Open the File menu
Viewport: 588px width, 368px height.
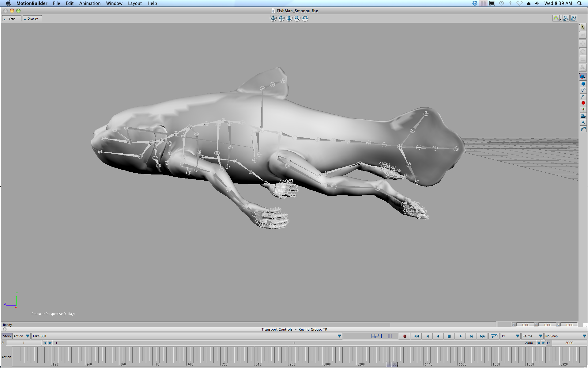coord(56,3)
